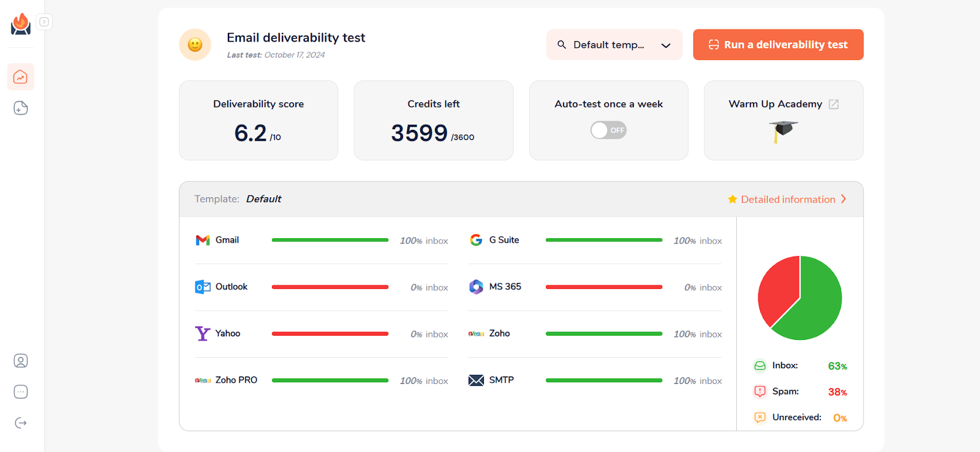Open the deliverability chart sidebar icon

[21, 77]
